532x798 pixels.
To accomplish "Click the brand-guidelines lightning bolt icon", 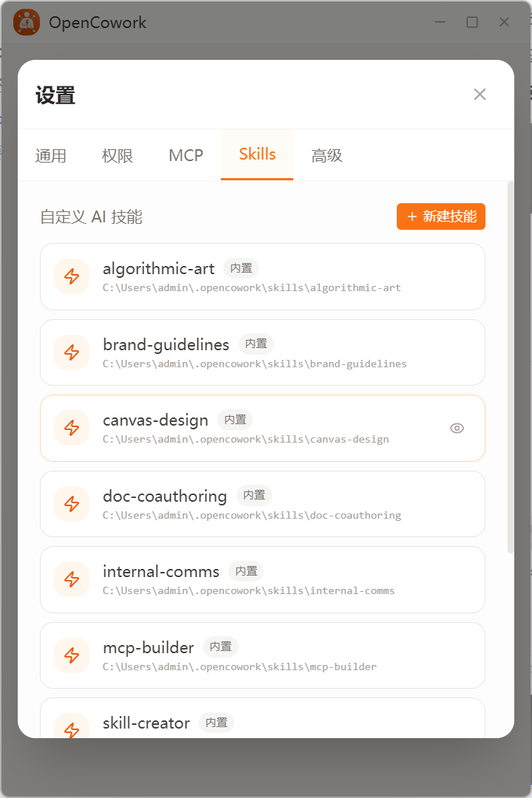I will (72, 352).
